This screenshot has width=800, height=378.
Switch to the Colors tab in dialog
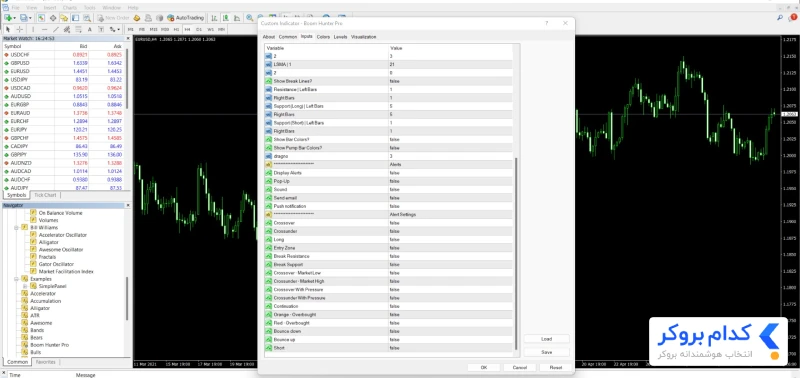[323, 37]
